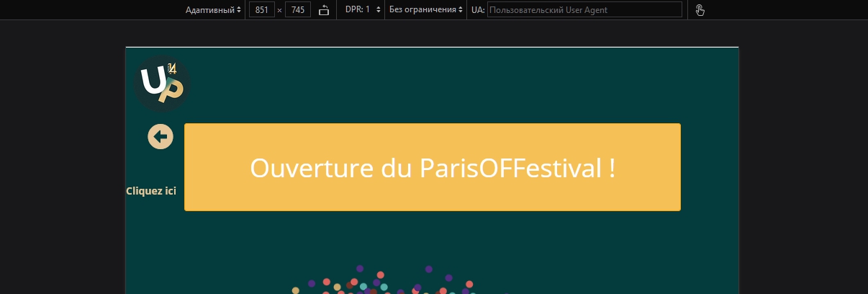
Task: Follow the Cliquez ici link
Action: 151,191
